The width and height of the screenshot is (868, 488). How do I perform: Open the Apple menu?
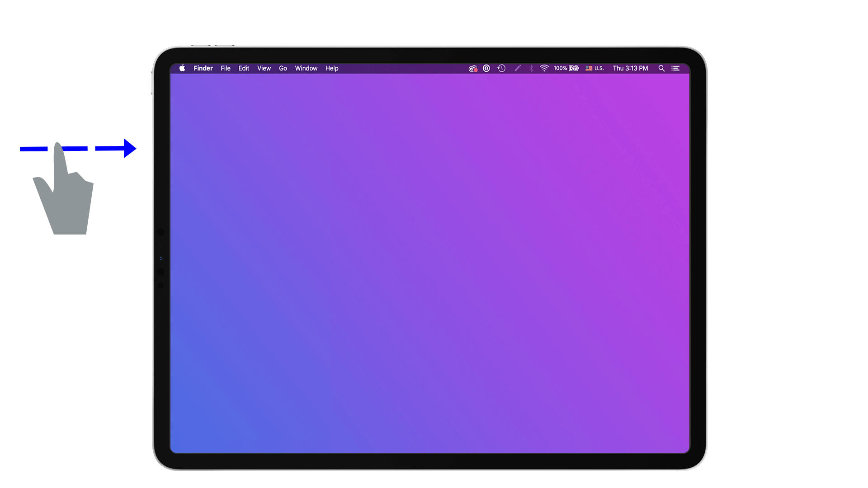click(182, 68)
